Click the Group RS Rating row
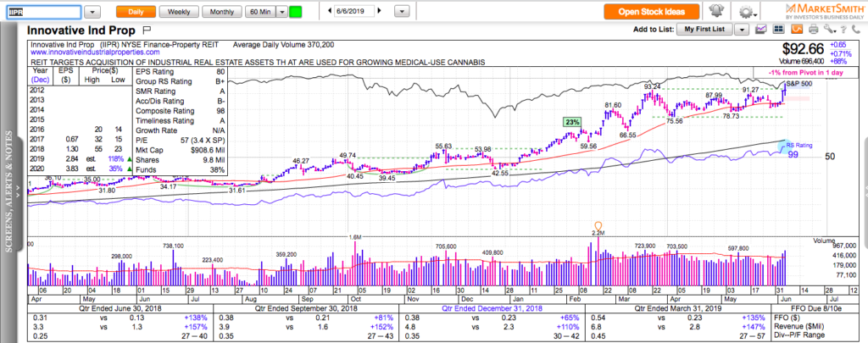 point(180,81)
